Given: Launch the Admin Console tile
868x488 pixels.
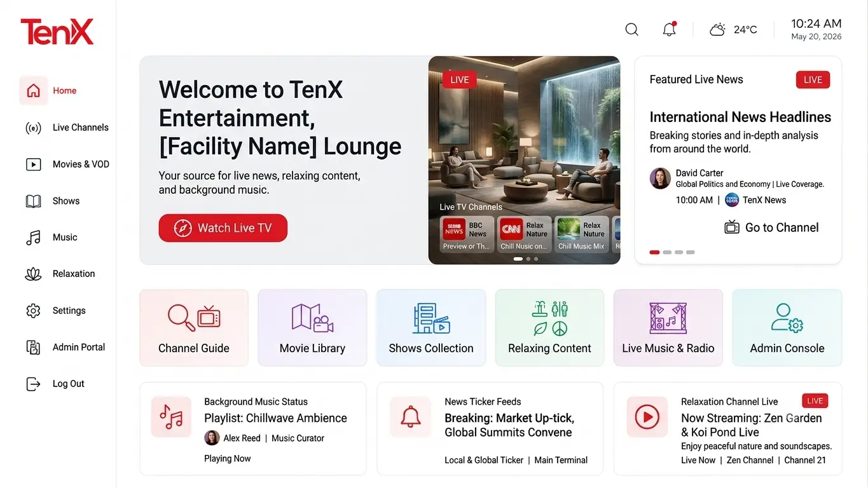Looking at the screenshot, I should [x=787, y=328].
